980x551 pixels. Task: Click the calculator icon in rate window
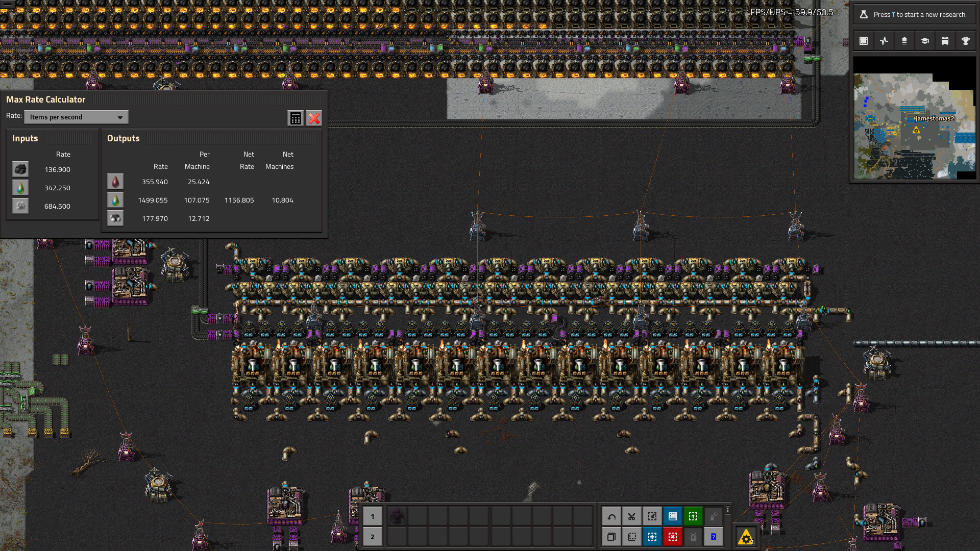pyautogui.click(x=296, y=118)
